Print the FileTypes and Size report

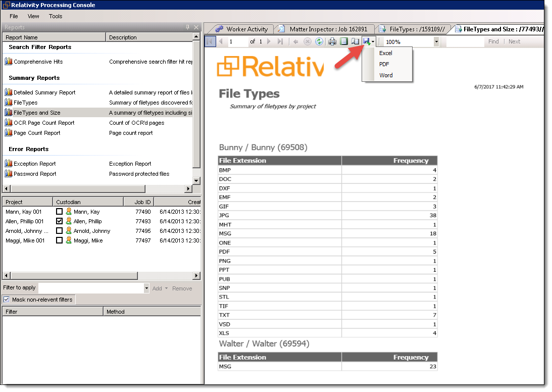tap(332, 41)
